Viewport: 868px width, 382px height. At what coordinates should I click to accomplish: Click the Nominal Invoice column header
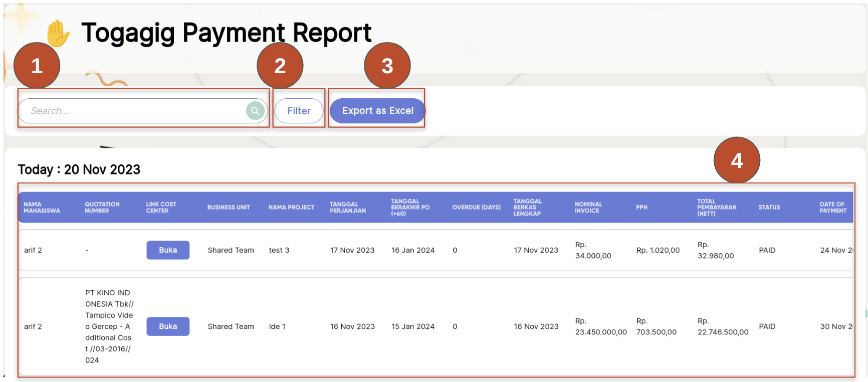coord(588,208)
